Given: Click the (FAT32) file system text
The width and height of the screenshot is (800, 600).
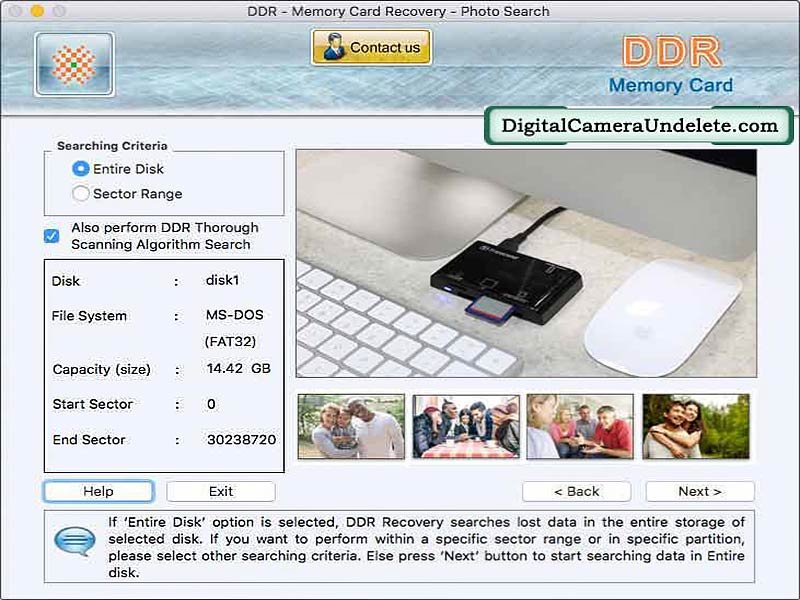Looking at the screenshot, I should [x=230, y=341].
